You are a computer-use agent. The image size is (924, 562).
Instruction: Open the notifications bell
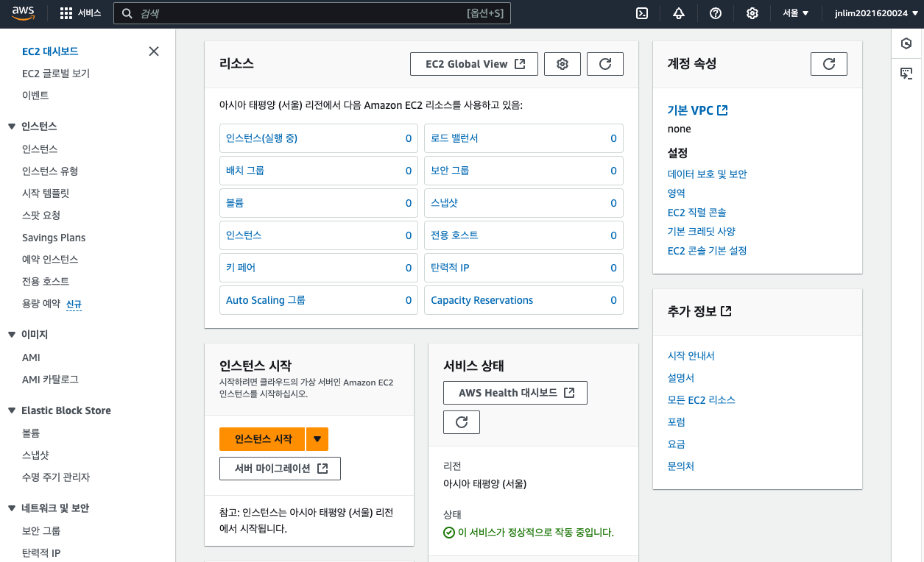(678, 13)
